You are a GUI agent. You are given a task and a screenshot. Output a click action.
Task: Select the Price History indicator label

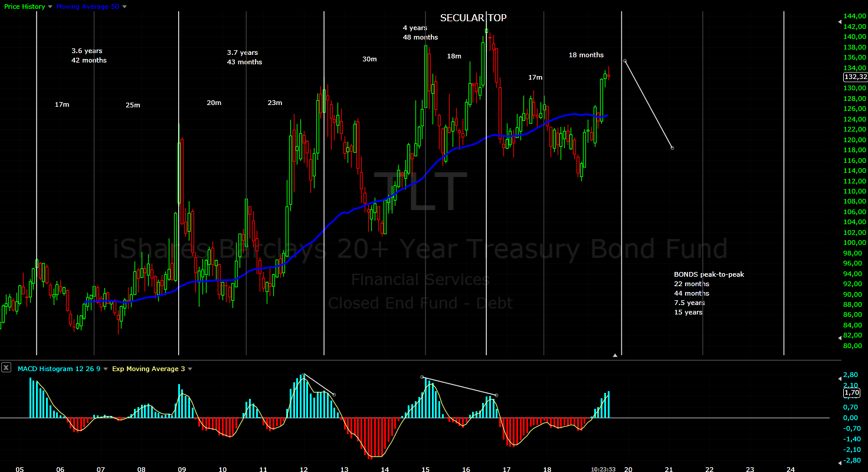(24, 6)
